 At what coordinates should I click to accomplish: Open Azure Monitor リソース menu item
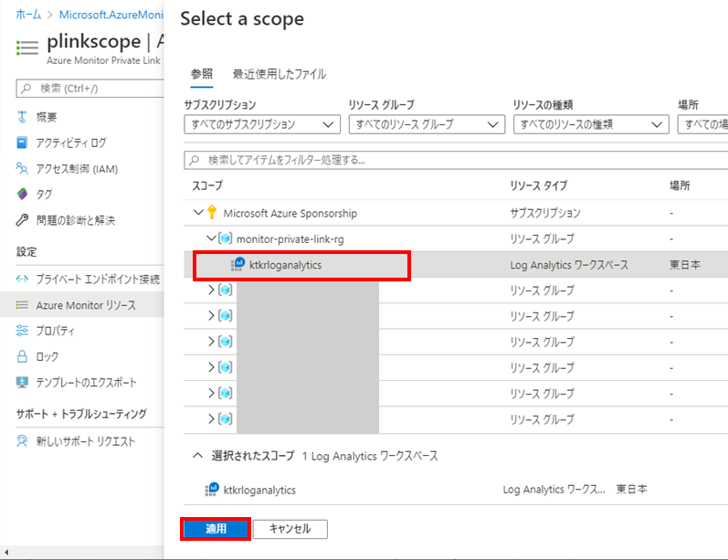coord(82,305)
